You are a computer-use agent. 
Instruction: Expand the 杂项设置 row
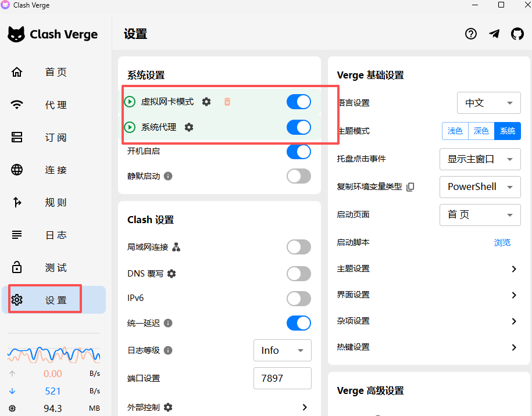430,321
